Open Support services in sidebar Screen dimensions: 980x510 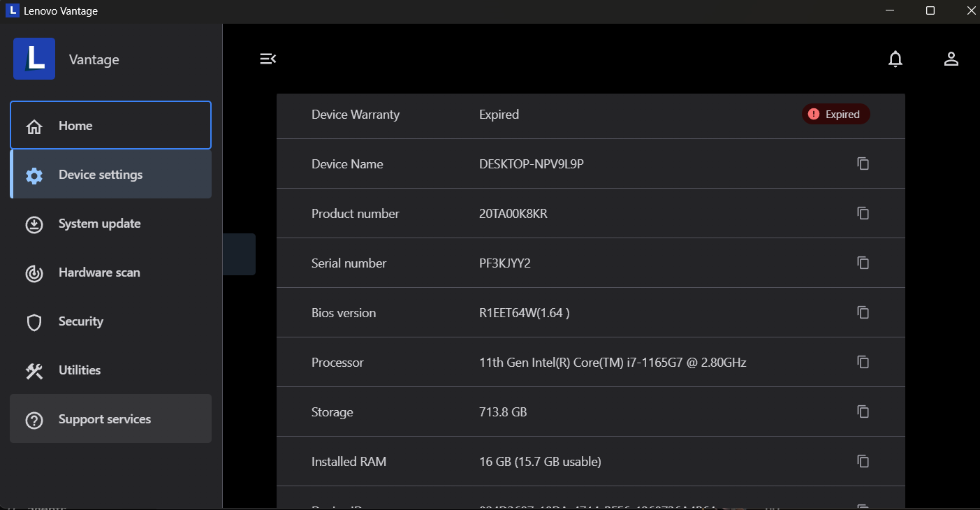(x=110, y=419)
